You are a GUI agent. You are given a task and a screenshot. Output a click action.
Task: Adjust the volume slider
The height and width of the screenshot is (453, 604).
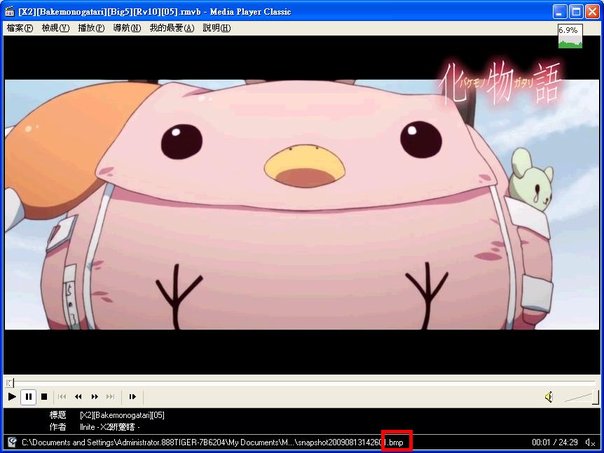pos(581,397)
